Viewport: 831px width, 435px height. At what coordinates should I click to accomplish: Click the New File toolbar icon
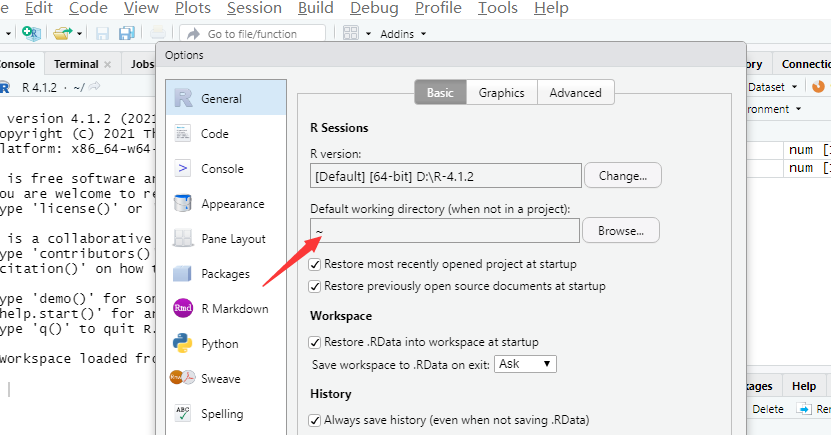pyautogui.click(x=31, y=33)
